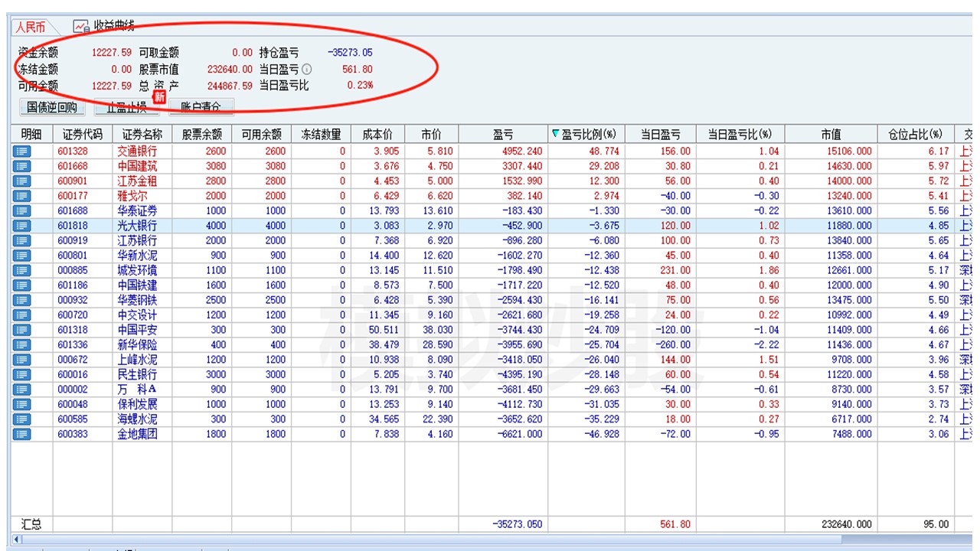
Task: Select stock name 万科A
Action: pos(137,390)
